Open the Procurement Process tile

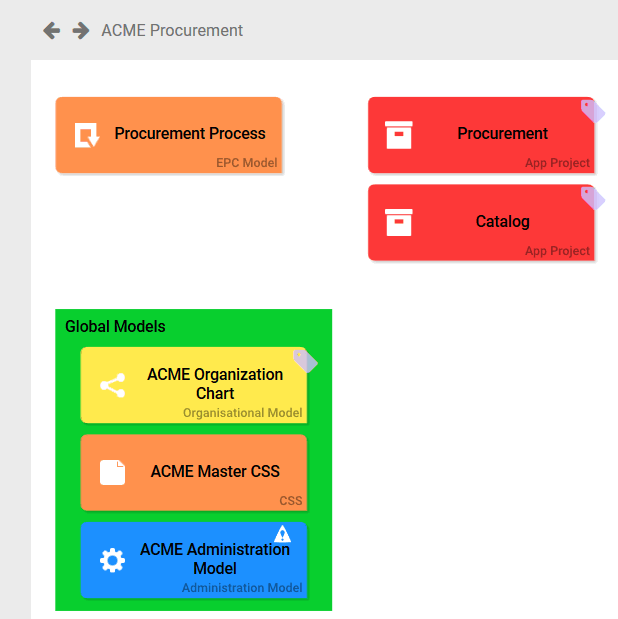pyautogui.click(x=190, y=134)
